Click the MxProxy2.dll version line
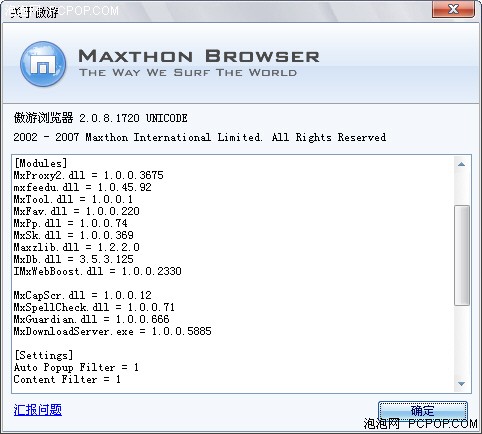482x434 pixels. 89,175
